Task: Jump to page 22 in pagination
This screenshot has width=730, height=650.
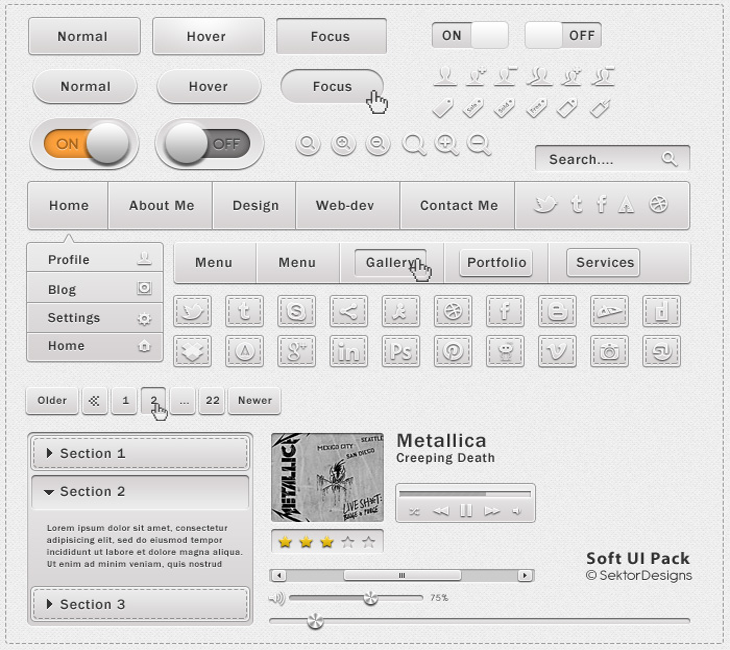Action: [212, 400]
